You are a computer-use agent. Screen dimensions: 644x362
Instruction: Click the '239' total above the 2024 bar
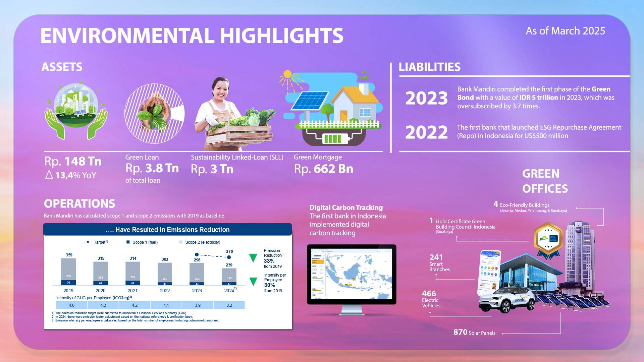[x=229, y=265]
